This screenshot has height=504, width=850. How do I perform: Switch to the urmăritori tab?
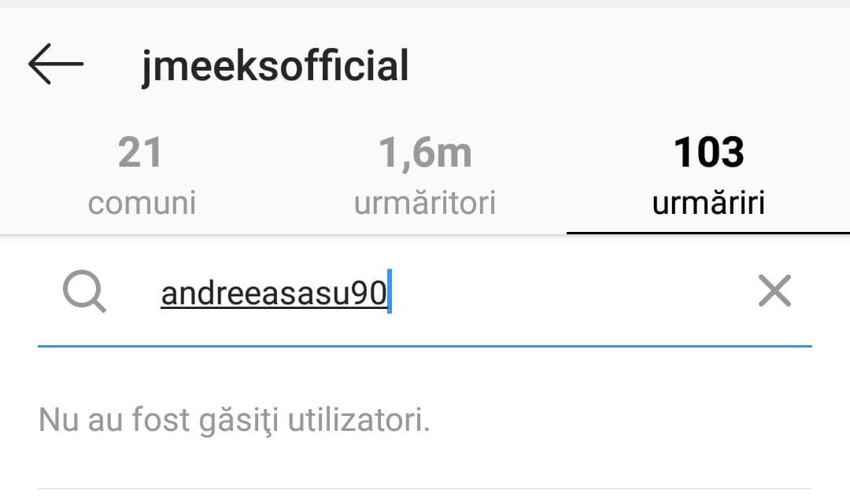(x=425, y=176)
